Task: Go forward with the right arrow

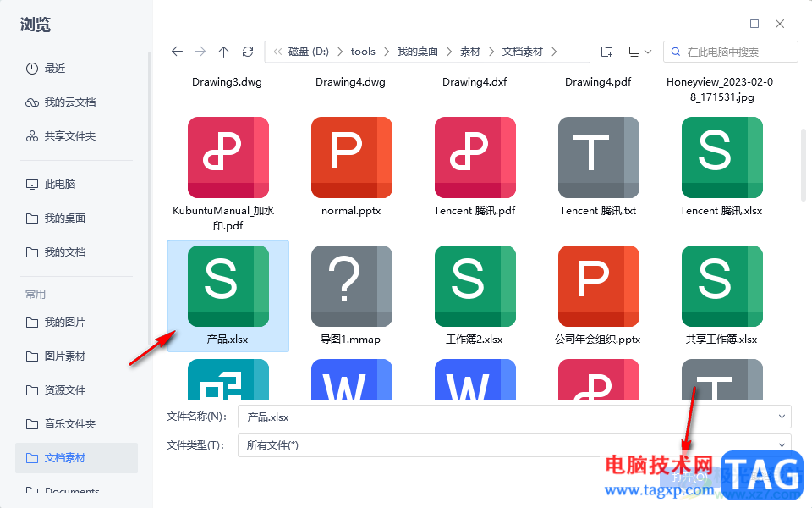Action: (200, 52)
